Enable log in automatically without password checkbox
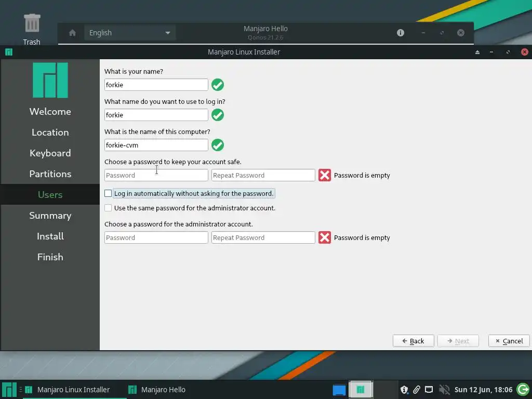 tap(108, 193)
